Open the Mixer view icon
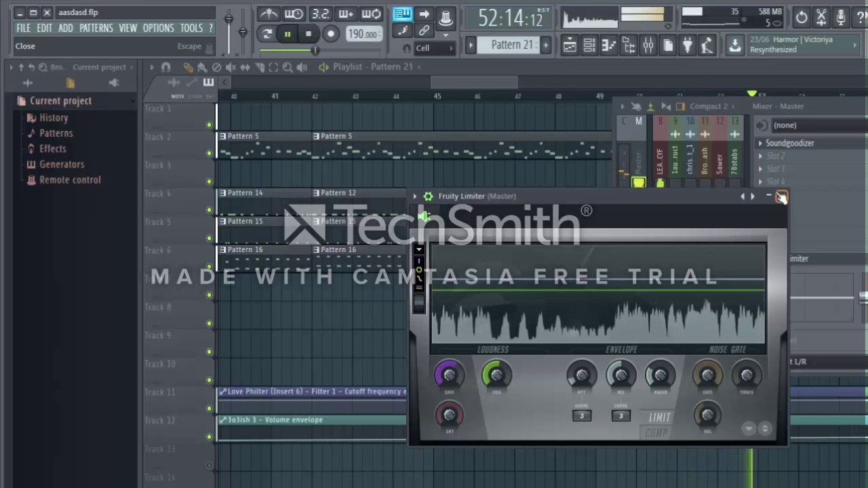The height and width of the screenshot is (488, 868). click(648, 45)
